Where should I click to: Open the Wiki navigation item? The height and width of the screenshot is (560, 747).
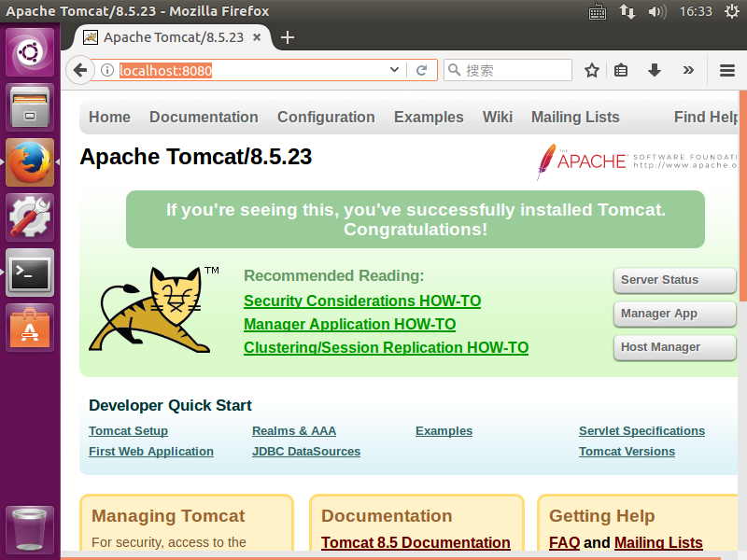click(x=498, y=118)
